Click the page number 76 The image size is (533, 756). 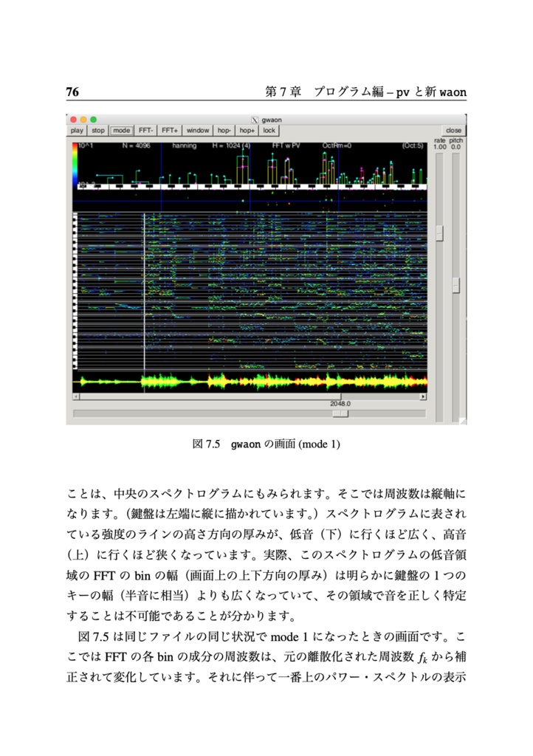pos(72,92)
